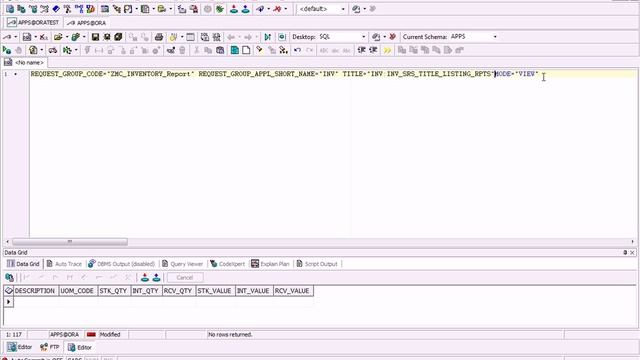Click the commit icon in Data Grid toolbar
Viewport: 640px width, 360px height.
tap(144, 278)
